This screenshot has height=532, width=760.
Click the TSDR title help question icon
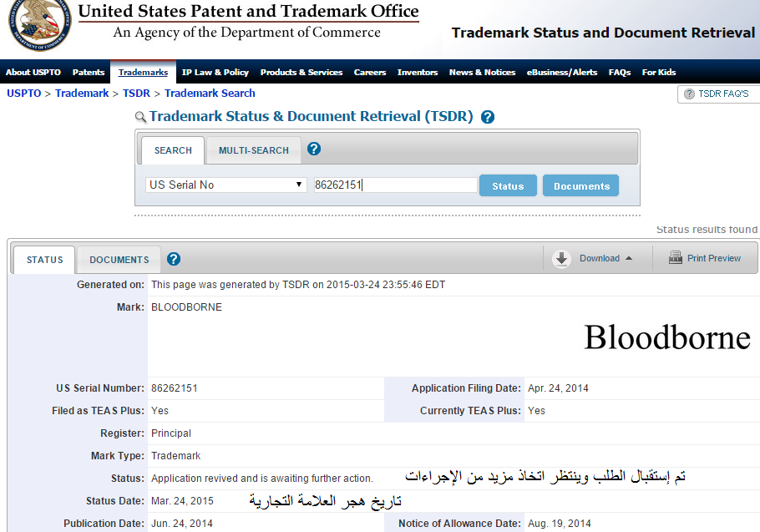(488, 117)
